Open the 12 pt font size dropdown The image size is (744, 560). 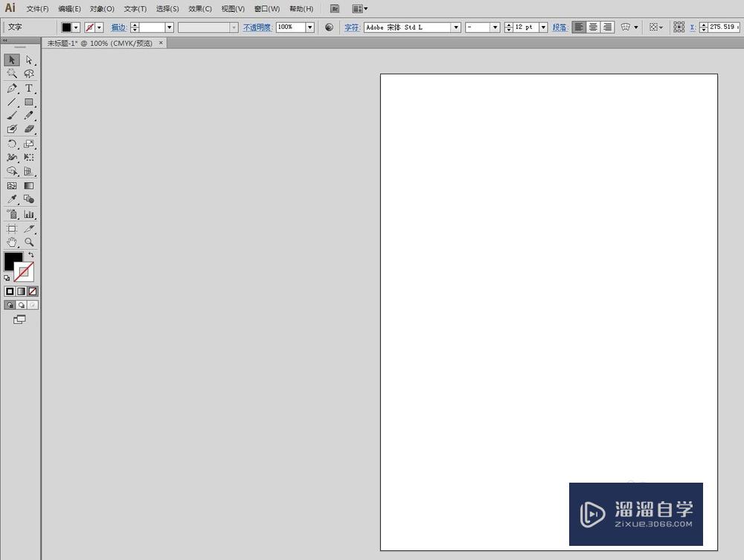(543, 28)
